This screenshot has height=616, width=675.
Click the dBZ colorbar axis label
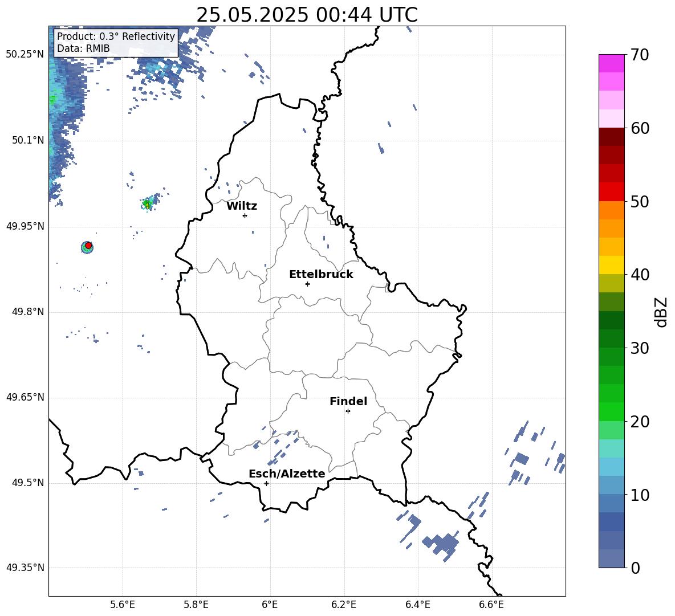tap(662, 312)
